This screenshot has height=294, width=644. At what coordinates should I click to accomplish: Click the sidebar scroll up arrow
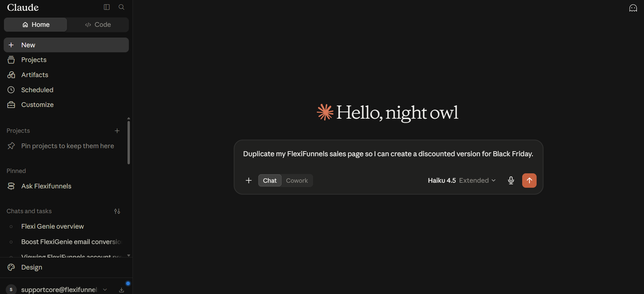tap(129, 118)
